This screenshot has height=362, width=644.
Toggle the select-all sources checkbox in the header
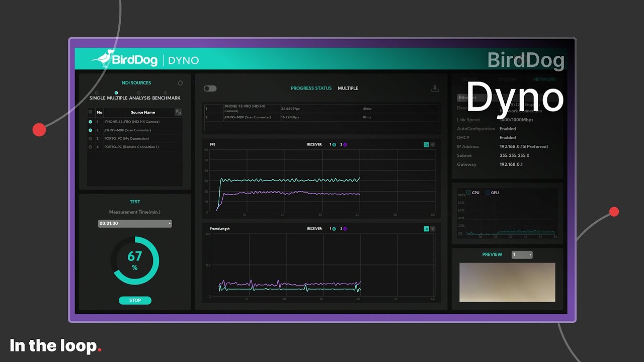tap(91, 112)
